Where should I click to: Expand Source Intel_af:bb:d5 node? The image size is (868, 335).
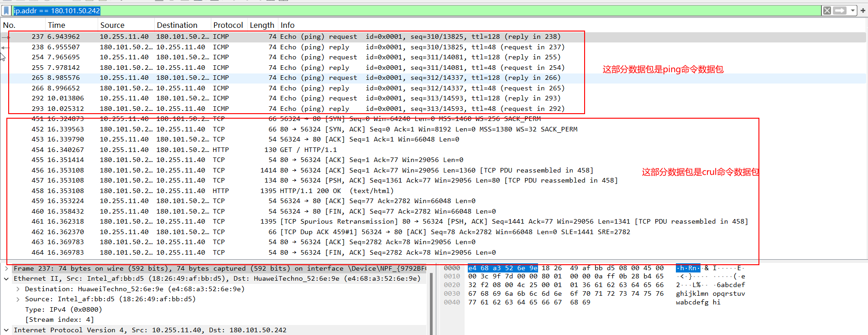[x=17, y=299]
